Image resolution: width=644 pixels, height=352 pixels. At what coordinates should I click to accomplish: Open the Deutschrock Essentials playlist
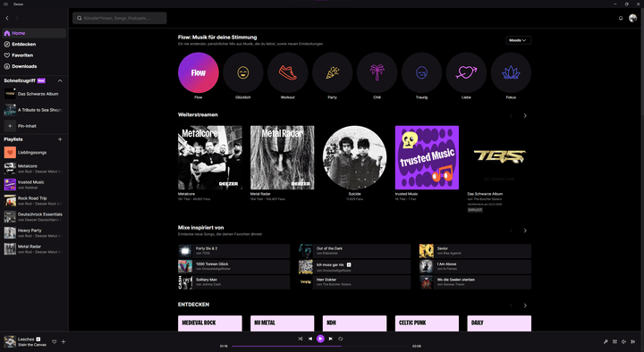[34, 216]
